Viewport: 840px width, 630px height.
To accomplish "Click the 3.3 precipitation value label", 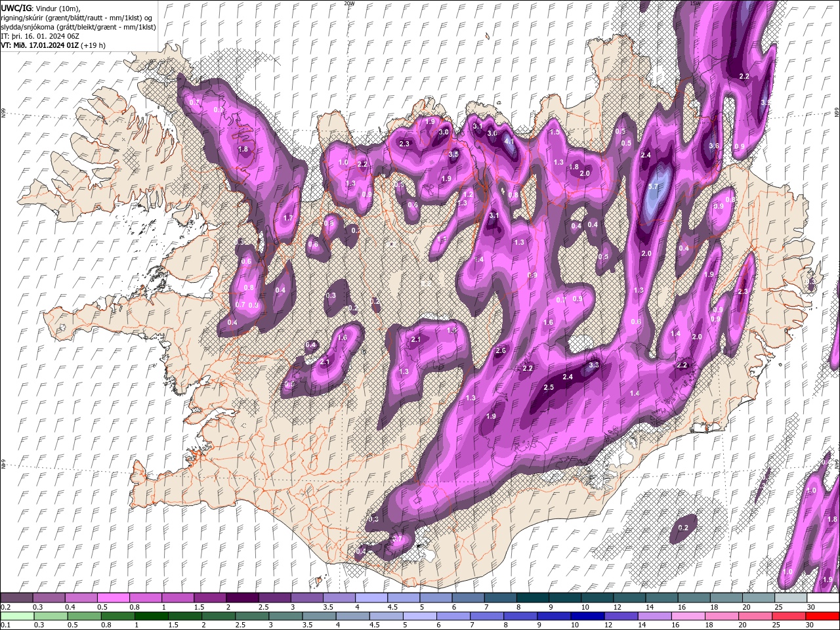I will coord(594,365).
